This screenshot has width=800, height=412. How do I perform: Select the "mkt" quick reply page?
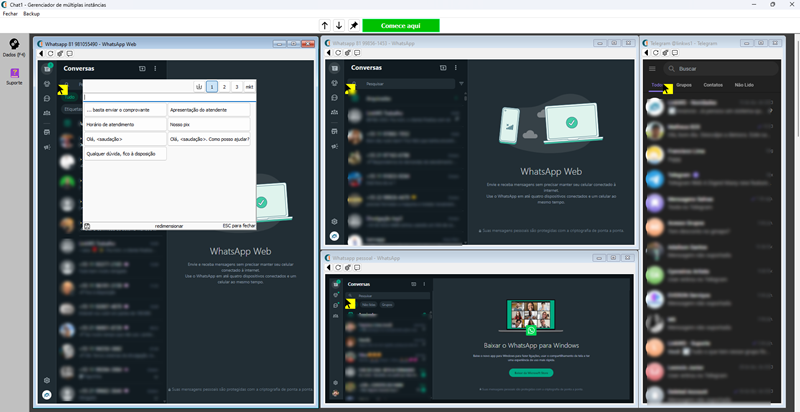point(249,88)
